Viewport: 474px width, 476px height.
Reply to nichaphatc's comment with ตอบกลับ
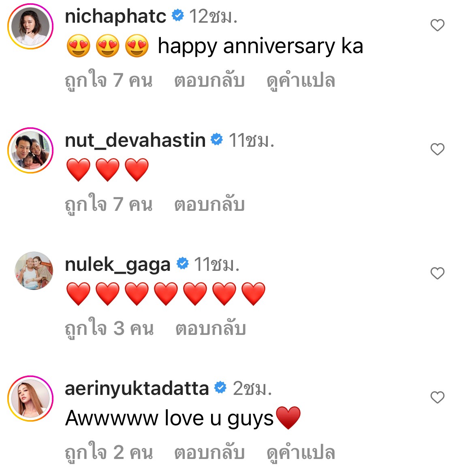(x=209, y=80)
